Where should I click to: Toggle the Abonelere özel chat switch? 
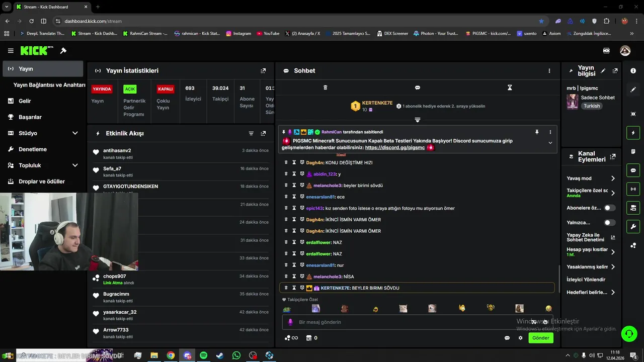click(x=609, y=208)
